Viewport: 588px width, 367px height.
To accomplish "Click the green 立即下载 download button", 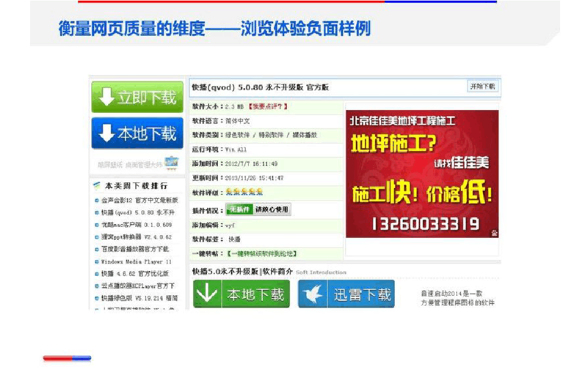I will point(137,97).
